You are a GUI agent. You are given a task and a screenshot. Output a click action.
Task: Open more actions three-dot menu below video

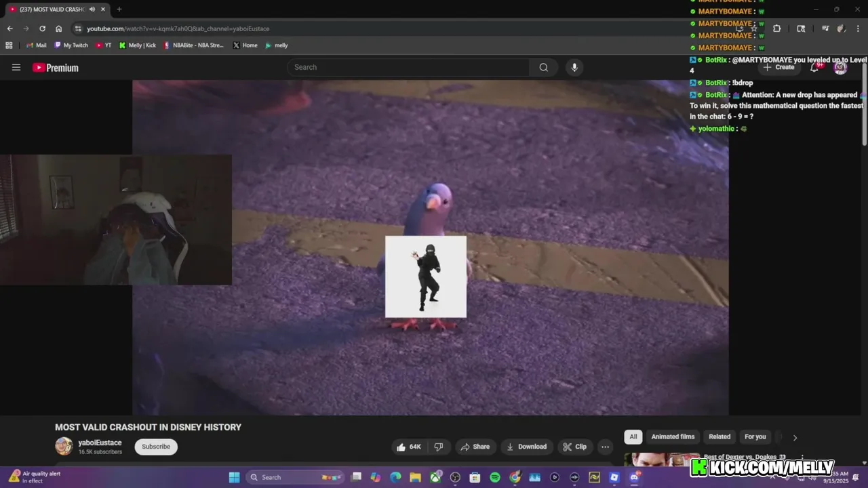pyautogui.click(x=605, y=447)
